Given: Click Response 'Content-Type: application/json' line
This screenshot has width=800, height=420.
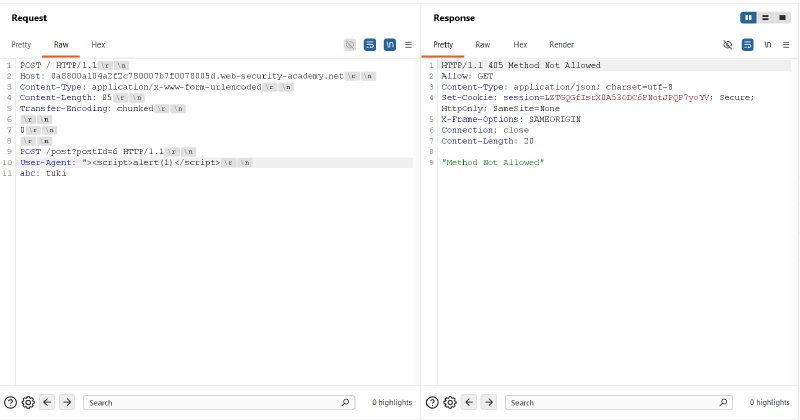Looking at the screenshot, I should [557, 87].
